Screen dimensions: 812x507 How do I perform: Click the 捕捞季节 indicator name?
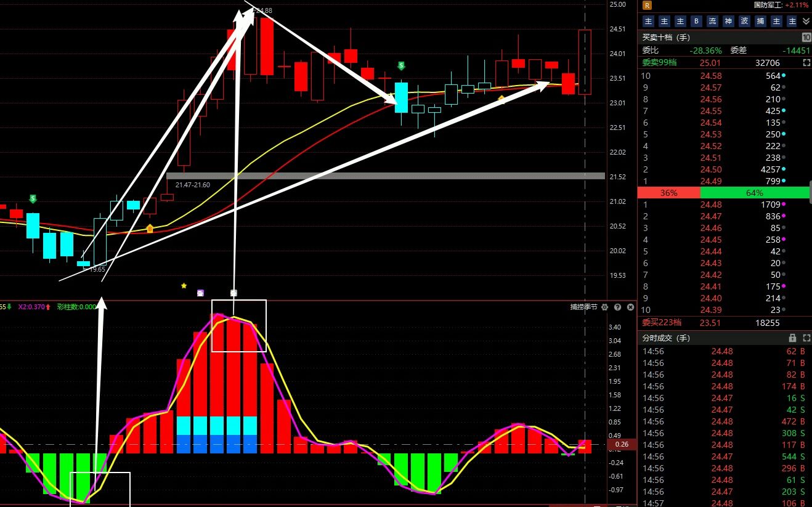583,307
